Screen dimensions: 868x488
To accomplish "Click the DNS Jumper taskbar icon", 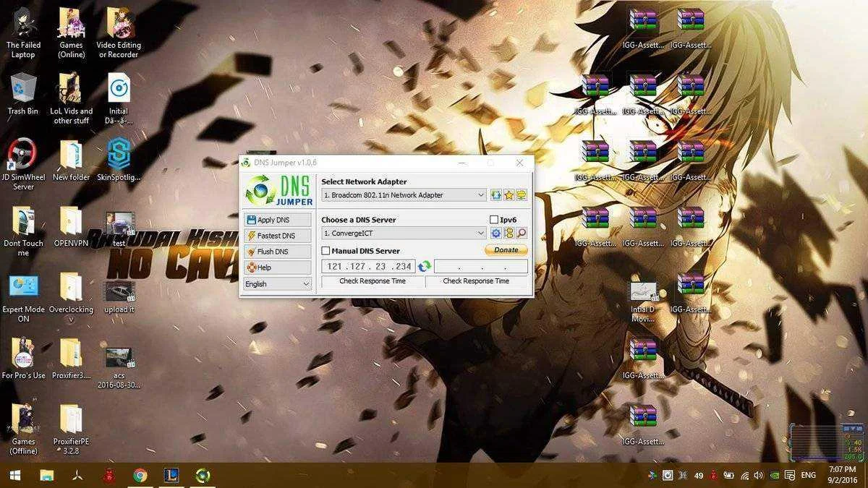I will click(x=203, y=475).
